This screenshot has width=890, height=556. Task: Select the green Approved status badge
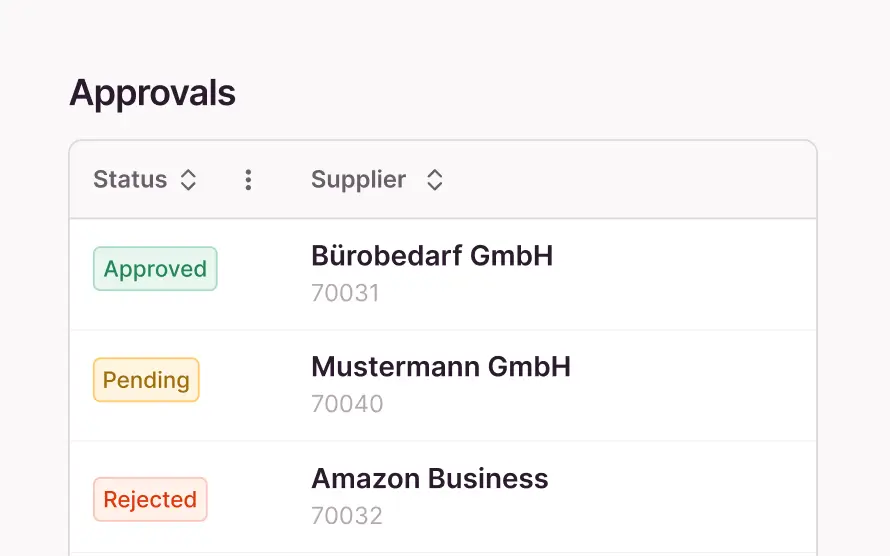tap(155, 269)
